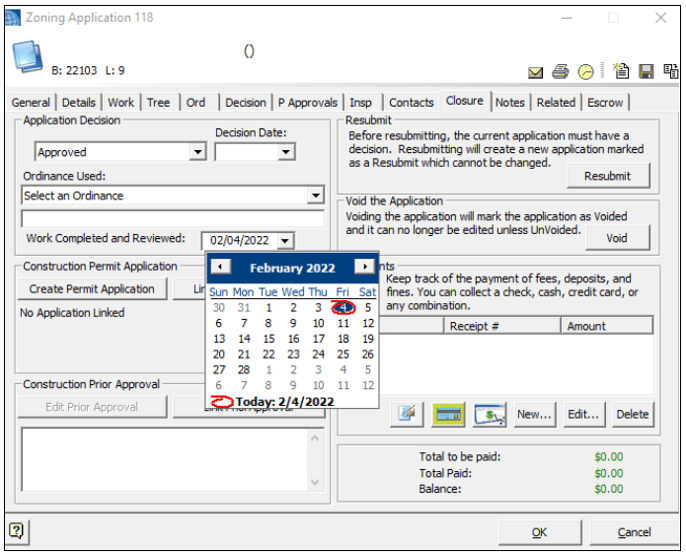Select the Tree tab
Image resolution: width=686 pixels, height=556 pixels.
158,103
